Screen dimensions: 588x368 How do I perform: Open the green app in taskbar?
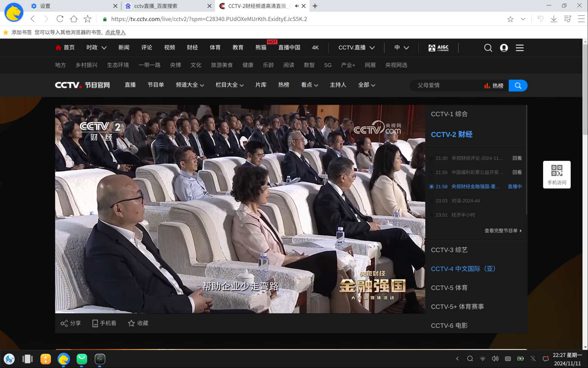pyautogui.click(x=82, y=359)
